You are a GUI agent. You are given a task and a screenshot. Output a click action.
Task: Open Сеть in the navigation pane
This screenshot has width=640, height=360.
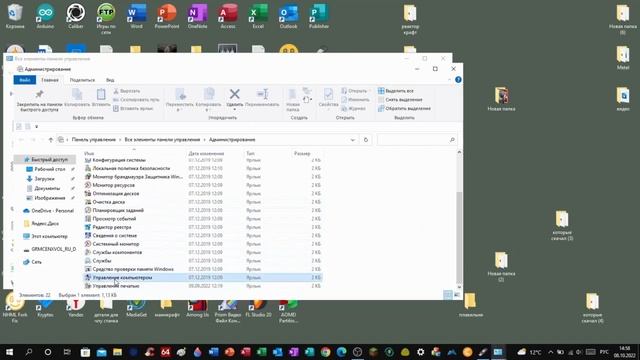point(32,262)
